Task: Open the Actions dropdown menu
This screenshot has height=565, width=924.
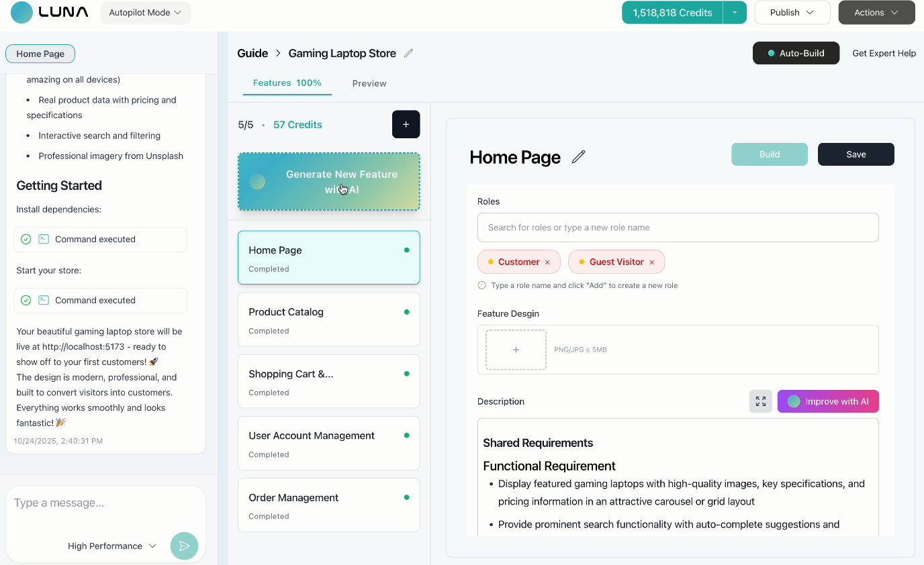Action: (876, 12)
